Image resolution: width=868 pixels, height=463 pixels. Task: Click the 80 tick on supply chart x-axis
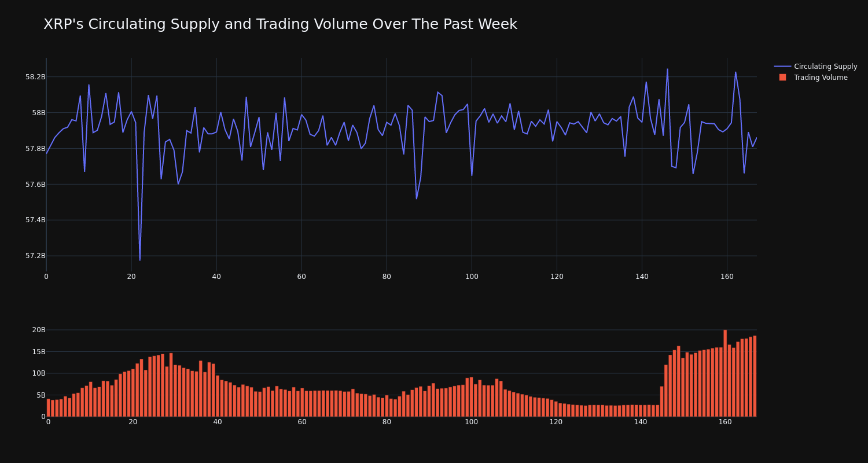click(x=387, y=277)
